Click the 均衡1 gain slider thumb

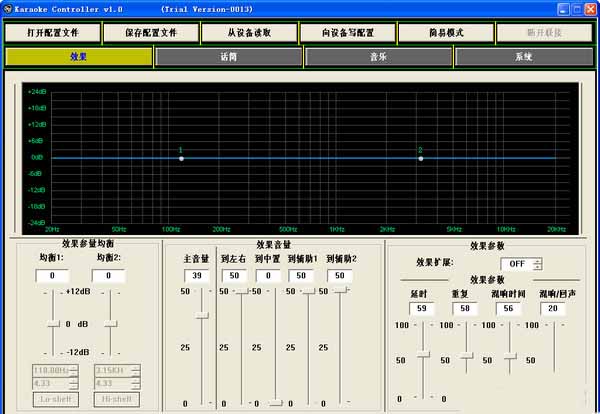(53, 324)
